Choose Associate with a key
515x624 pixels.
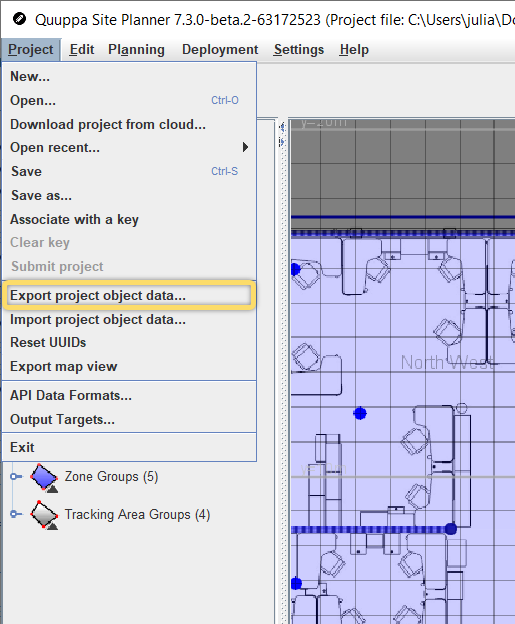(x=129, y=219)
